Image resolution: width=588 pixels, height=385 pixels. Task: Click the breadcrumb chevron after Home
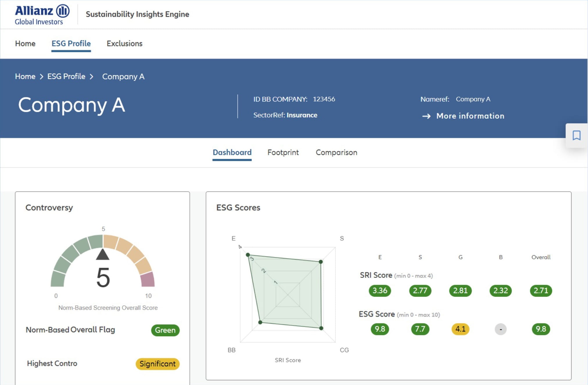42,77
